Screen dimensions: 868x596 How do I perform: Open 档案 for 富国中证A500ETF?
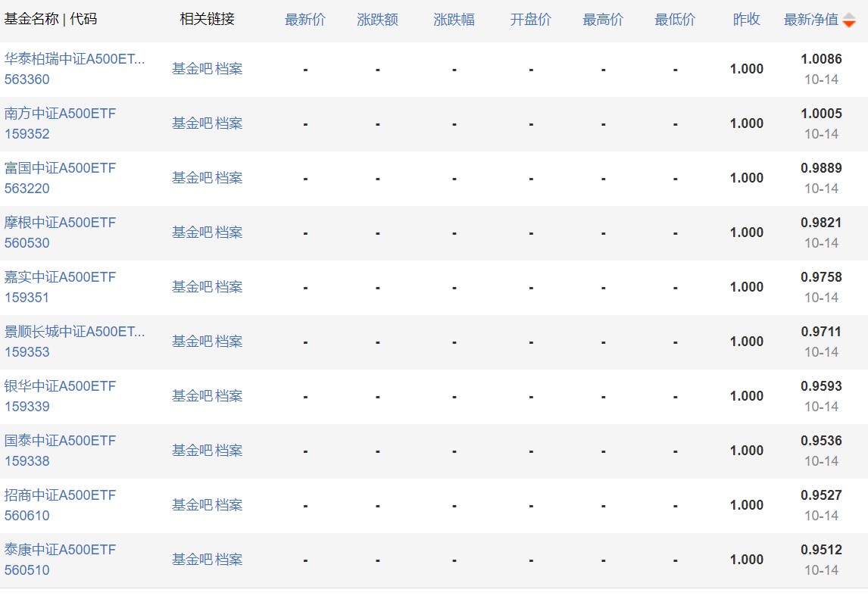[x=229, y=178]
